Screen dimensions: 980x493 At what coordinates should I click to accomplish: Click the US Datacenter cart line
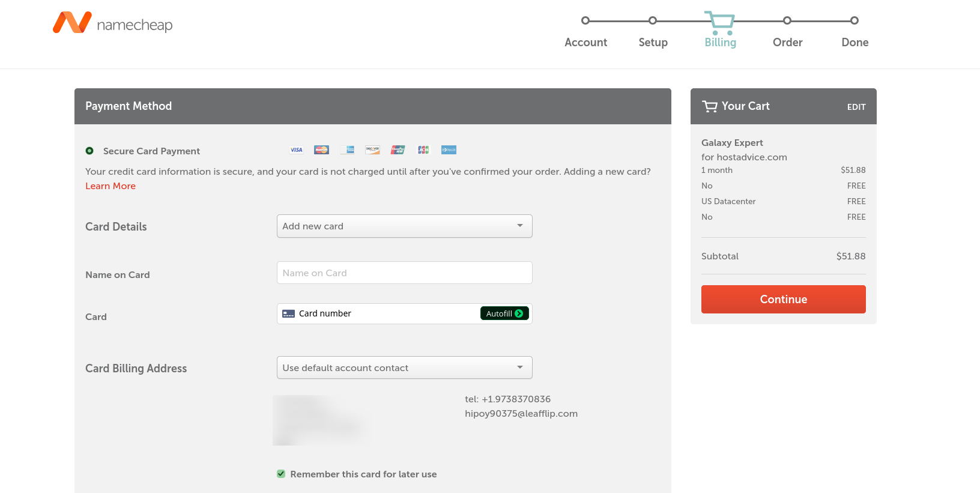click(784, 201)
